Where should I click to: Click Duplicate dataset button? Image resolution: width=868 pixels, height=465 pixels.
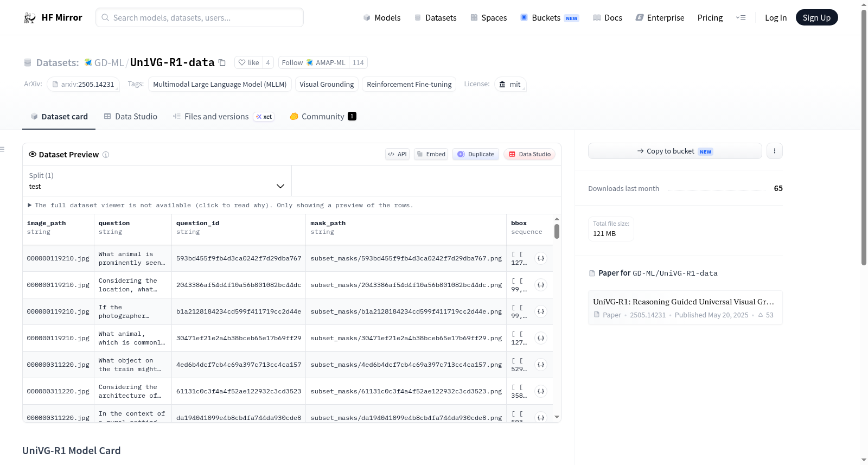click(x=476, y=154)
